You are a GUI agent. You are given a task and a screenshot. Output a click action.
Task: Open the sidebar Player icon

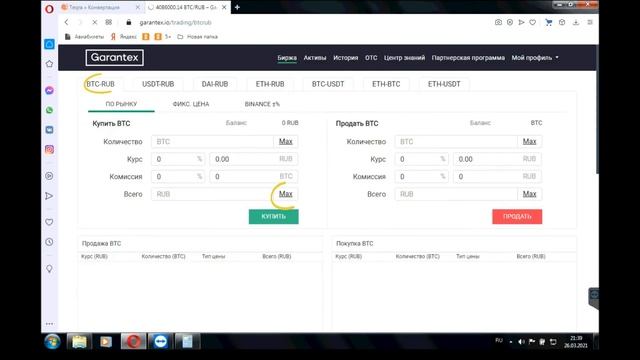click(49, 176)
